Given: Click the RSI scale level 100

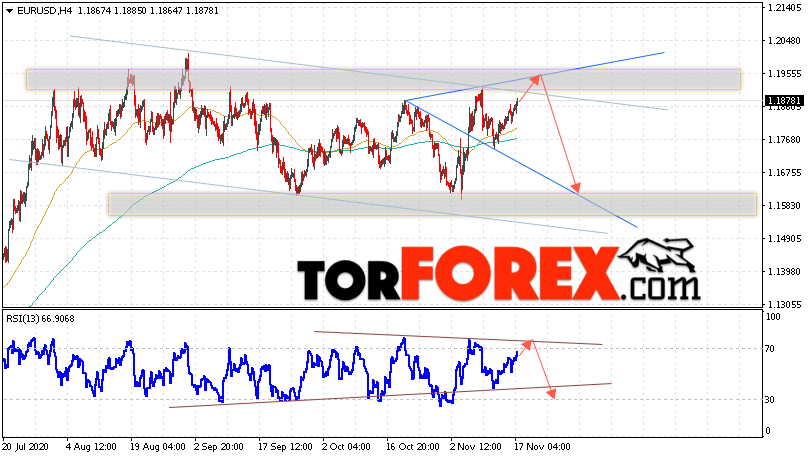Looking at the screenshot, I should (773, 317).
